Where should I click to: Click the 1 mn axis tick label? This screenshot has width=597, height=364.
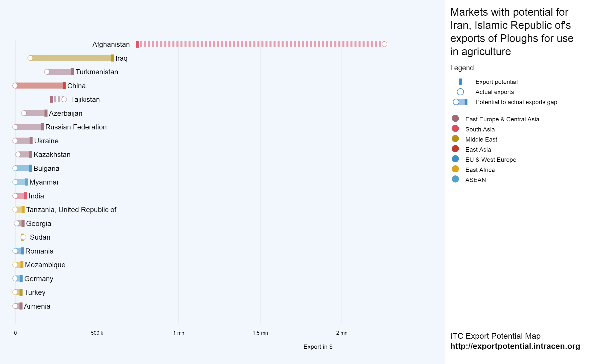tap(179, 333)
